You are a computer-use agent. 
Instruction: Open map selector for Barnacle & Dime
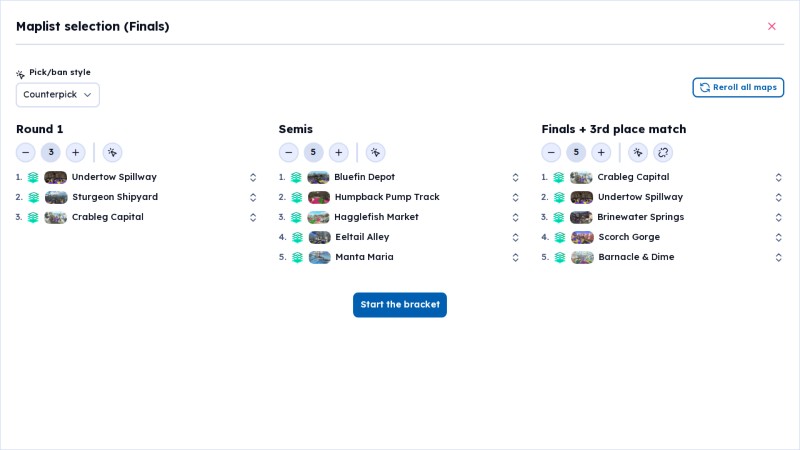tap(779, 257)
